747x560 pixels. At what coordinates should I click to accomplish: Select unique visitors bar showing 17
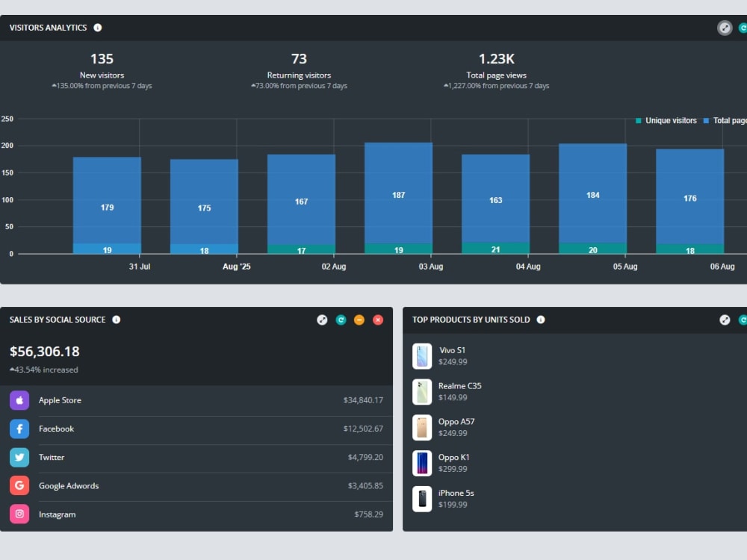[302, 249]
